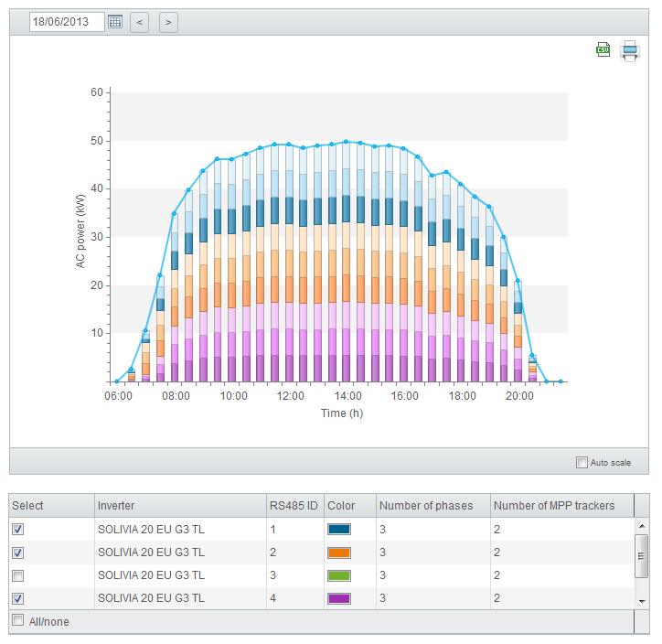Go to the previous day
The width and height of the screenshot is (662, 644).
pyautogui.click(x=139, y=22)
